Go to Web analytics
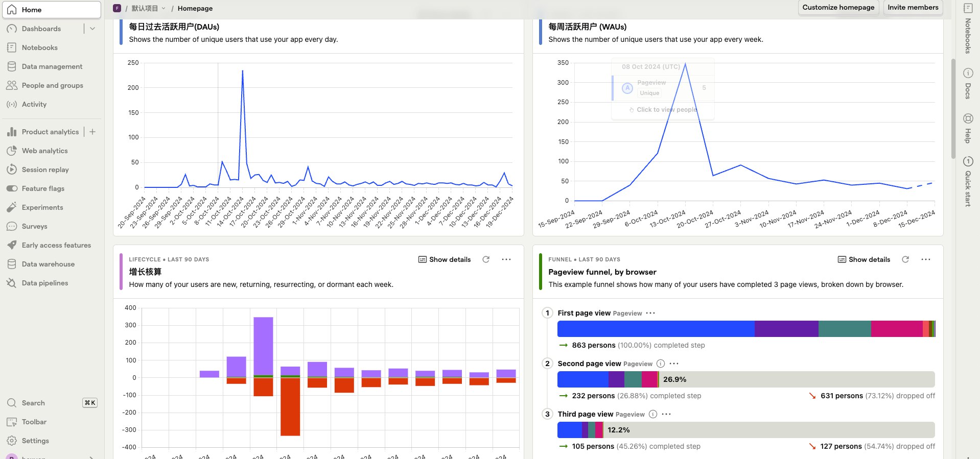This screenshot has height=459, width=980. click(44, 151)
